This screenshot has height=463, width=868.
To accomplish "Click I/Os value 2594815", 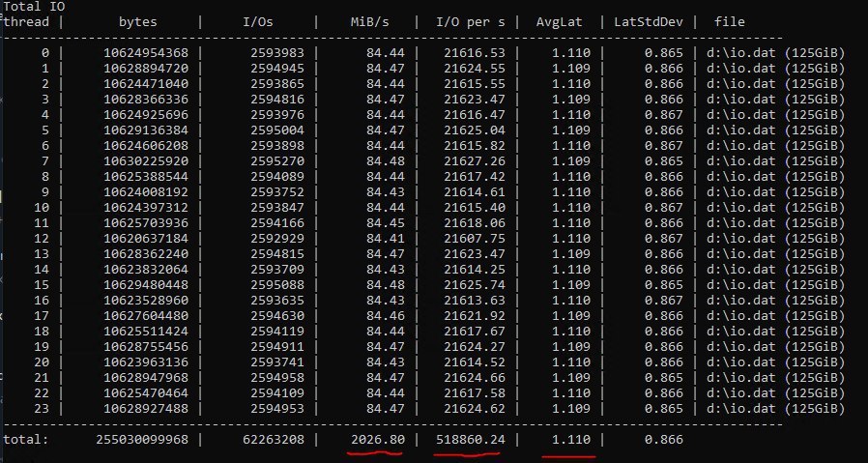I will (277, 254).
